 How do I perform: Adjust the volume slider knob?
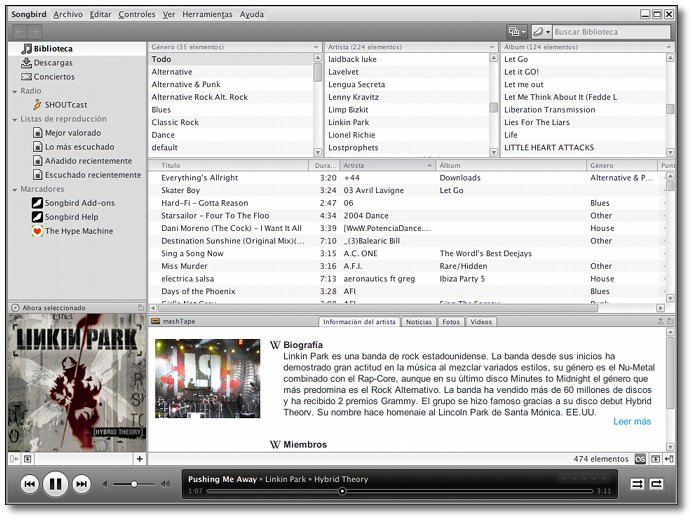pos(134,484)
